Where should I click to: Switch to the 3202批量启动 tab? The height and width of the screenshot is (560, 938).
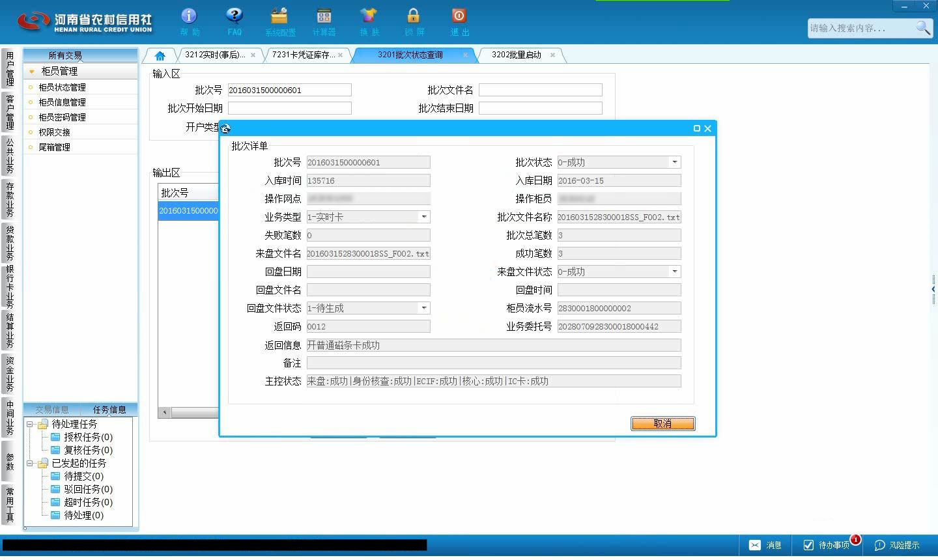[517, 55]
